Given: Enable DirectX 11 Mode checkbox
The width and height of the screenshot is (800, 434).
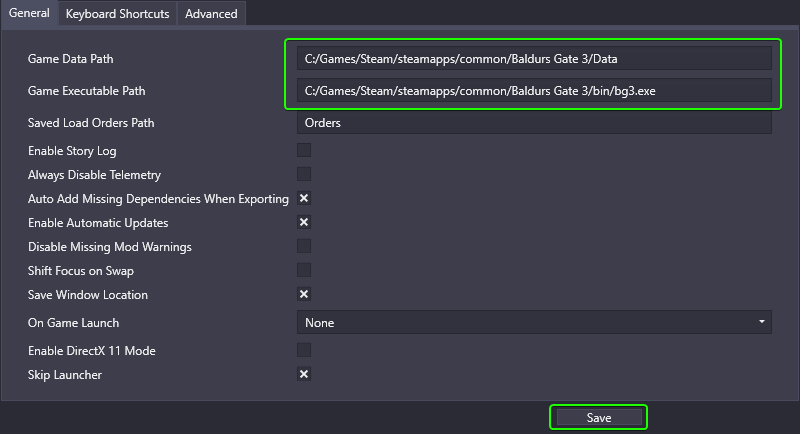Looking at the screenshot, I should point(304,350).
